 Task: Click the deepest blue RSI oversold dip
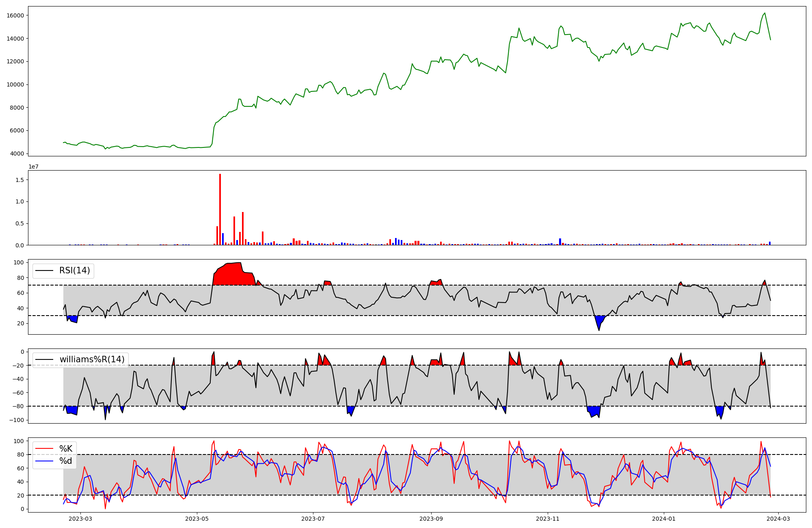(x=599, y=323)
